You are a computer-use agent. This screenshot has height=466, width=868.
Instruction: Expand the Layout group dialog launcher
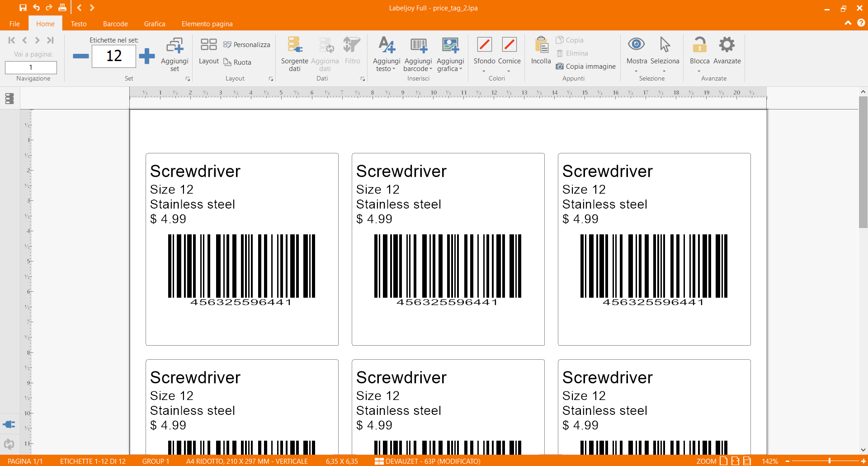coord(271,79)
